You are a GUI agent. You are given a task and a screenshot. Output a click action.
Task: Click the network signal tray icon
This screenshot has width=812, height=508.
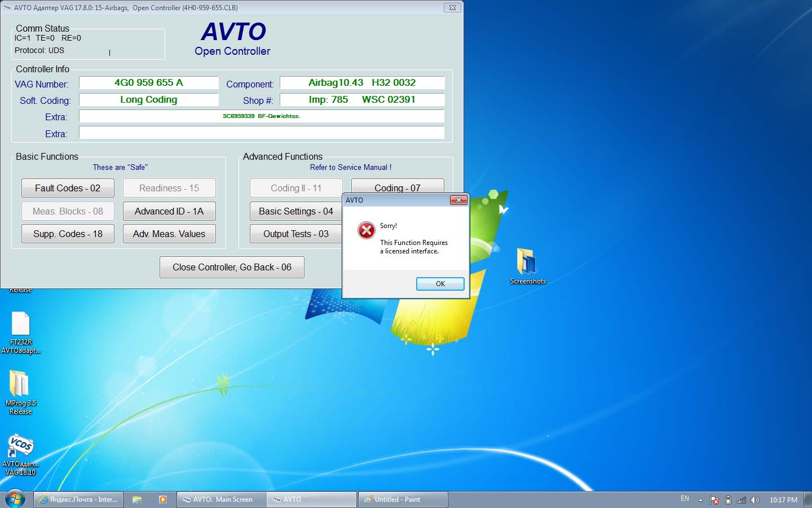(742, 500)
